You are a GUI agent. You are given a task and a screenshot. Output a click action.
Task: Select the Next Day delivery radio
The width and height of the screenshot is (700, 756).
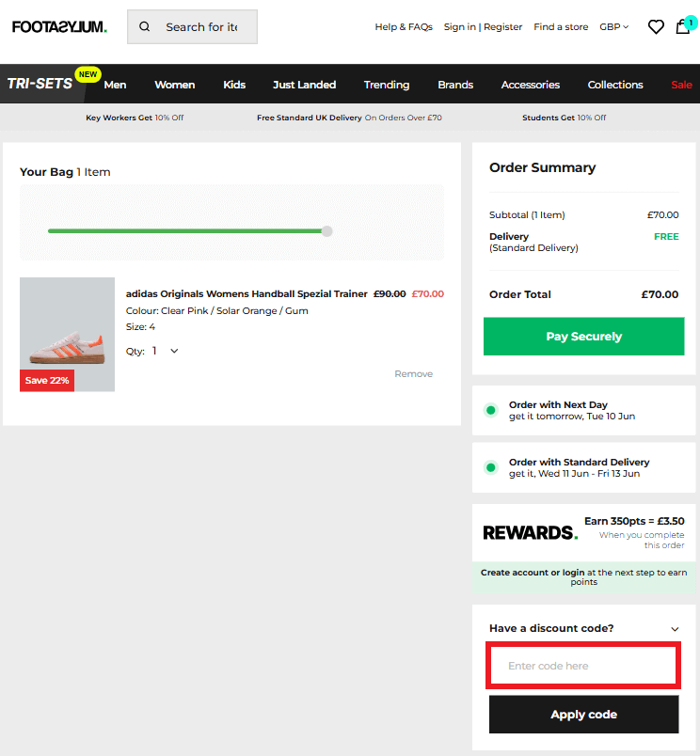point(490,410)
